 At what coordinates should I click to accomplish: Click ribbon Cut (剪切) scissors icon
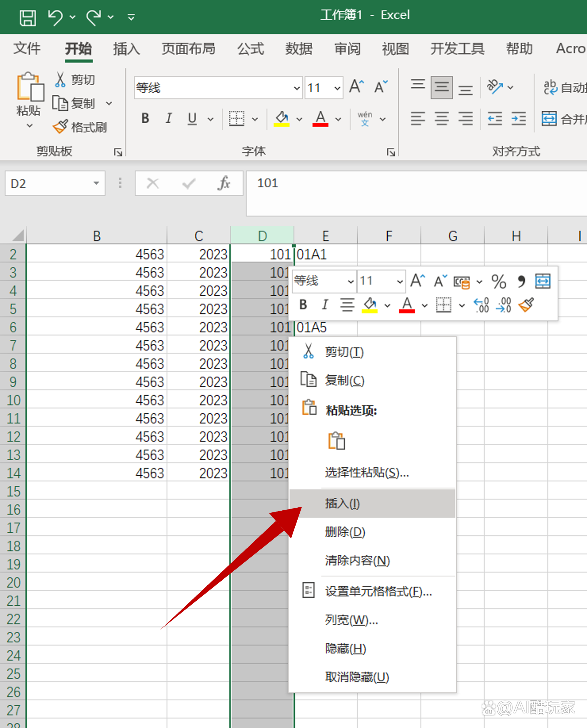point(60,80)
